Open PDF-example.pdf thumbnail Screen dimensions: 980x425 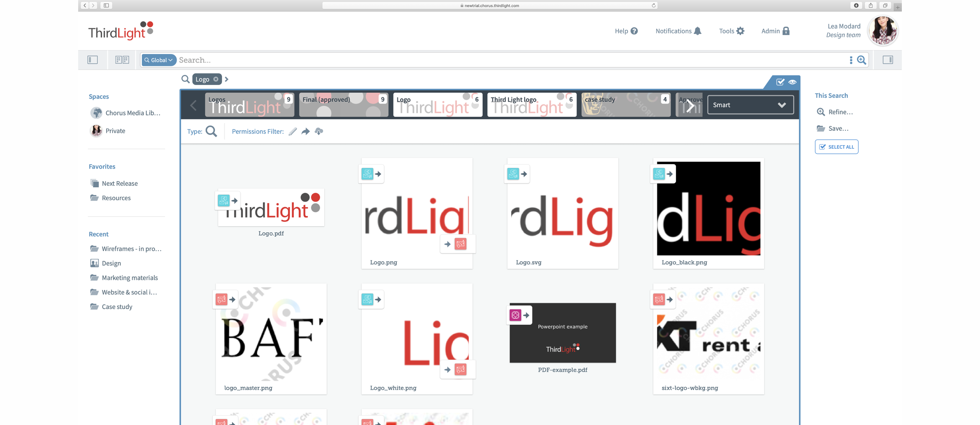tap(563, 333)
